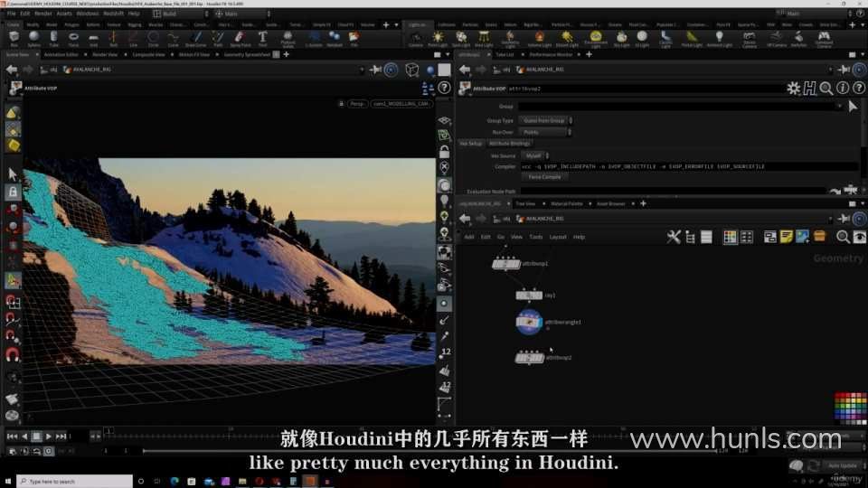
Task: Expand the Group field dropdown arrow
Action: [x=839, y=107]
